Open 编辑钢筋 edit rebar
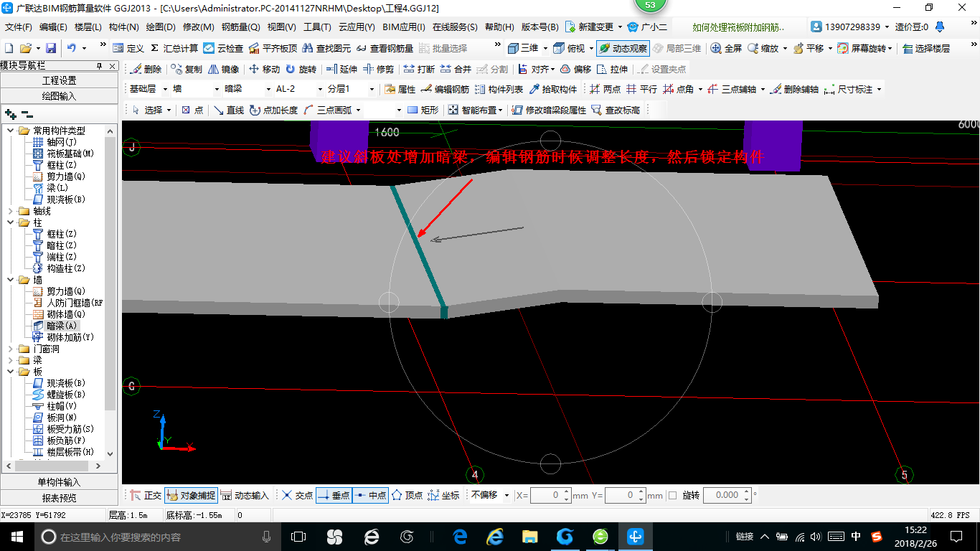The image size is (980, 551). (445, 89)
